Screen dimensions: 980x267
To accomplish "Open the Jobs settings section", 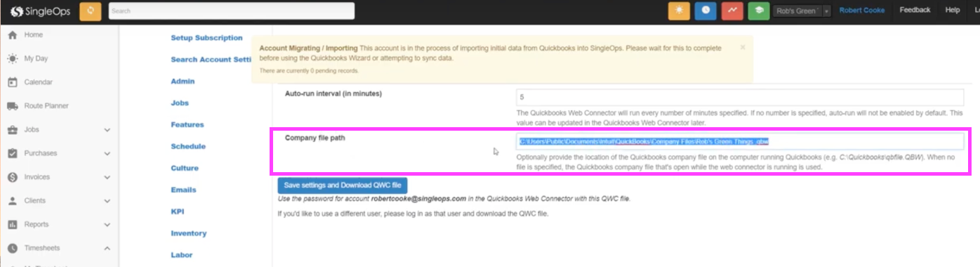I will pos(180,103).
